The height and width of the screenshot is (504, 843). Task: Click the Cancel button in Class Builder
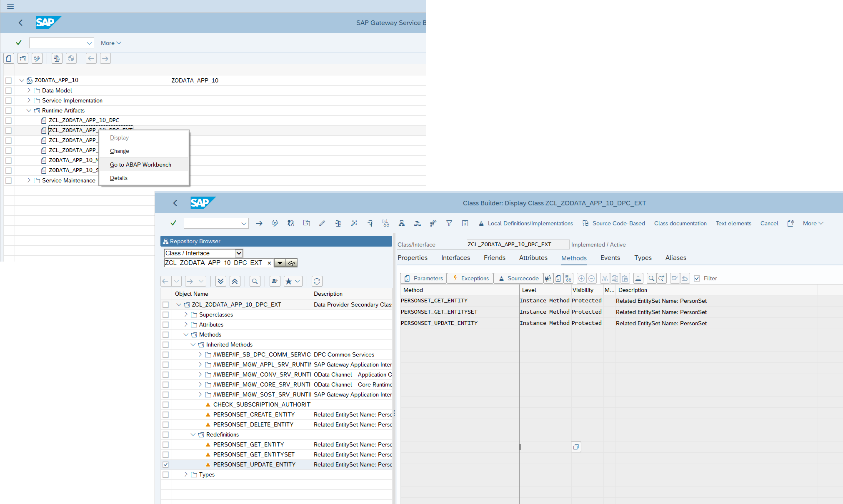[x=769, y=223]
